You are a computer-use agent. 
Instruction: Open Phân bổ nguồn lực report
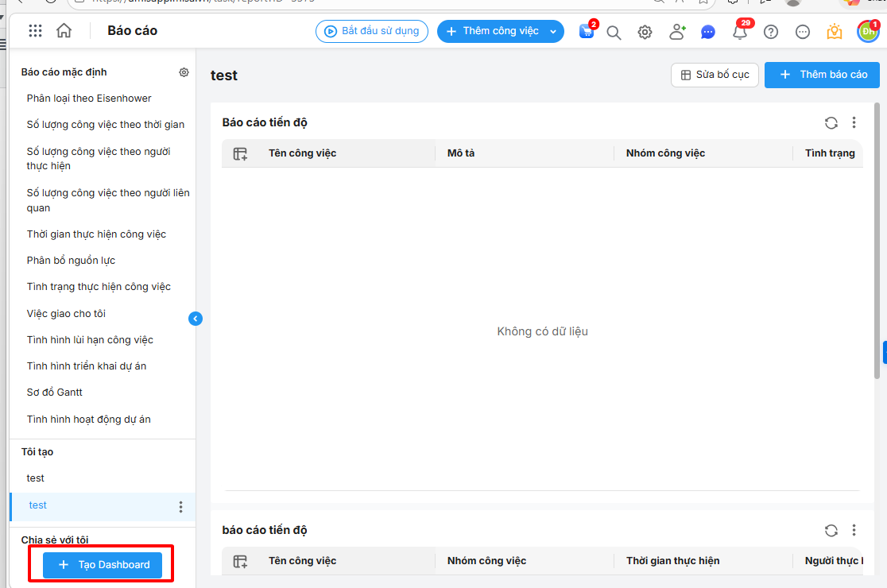(x=71, y=260)
